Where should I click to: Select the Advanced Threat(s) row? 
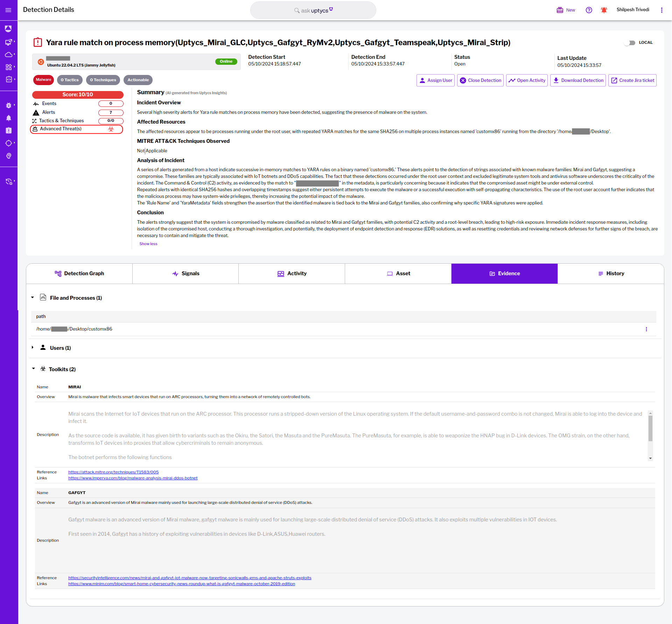point(77,129)
